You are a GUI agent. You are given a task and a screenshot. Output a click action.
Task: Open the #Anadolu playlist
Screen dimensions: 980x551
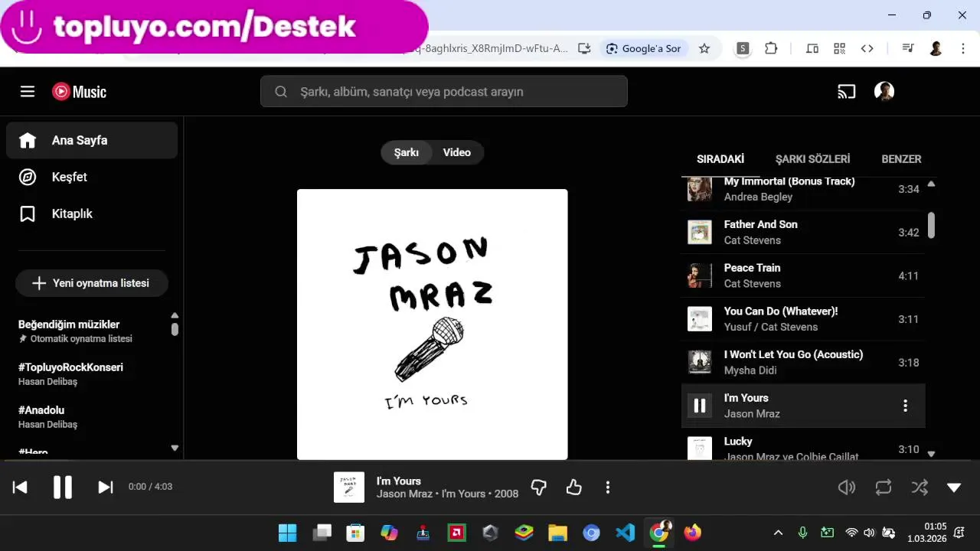[x=41, y=410]
